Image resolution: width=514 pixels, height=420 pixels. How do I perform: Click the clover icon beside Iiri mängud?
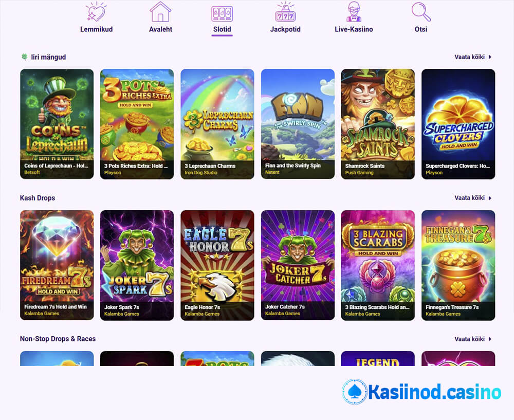(x=24, y=57)
